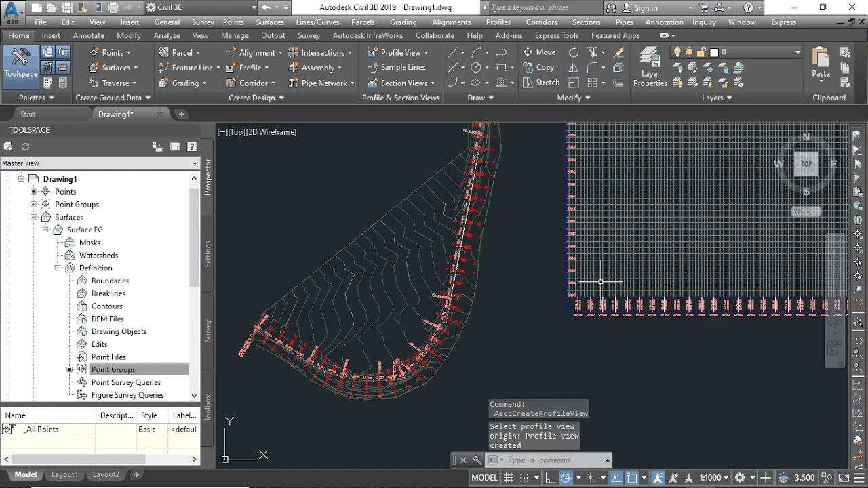Open the Civil 3D workspace dropdown
Screen dimensions: 868x488
point(201,7)
